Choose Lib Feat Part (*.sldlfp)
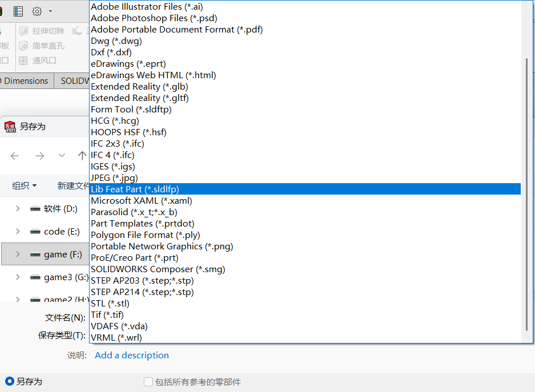 (305, 189)
